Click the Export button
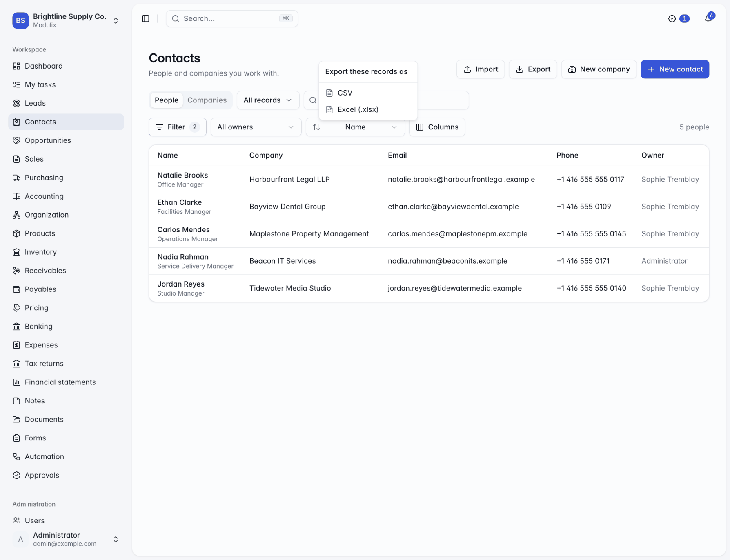The width and height of the screenshot is (730, 560). (x=533, y=69)
